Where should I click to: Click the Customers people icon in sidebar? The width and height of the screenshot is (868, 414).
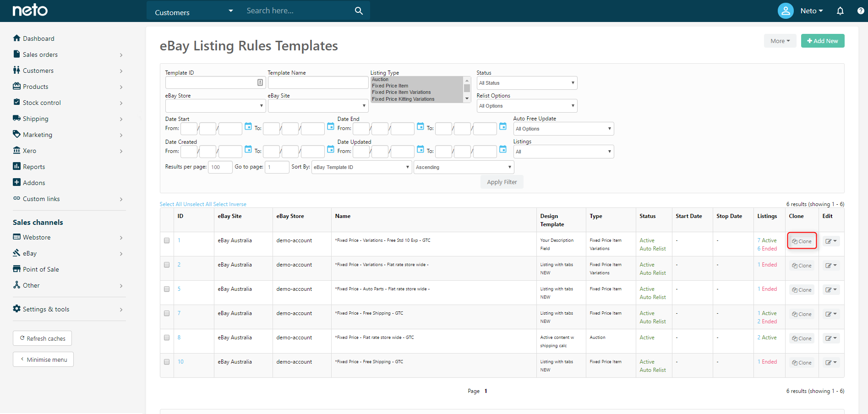[x=16, y=70]
